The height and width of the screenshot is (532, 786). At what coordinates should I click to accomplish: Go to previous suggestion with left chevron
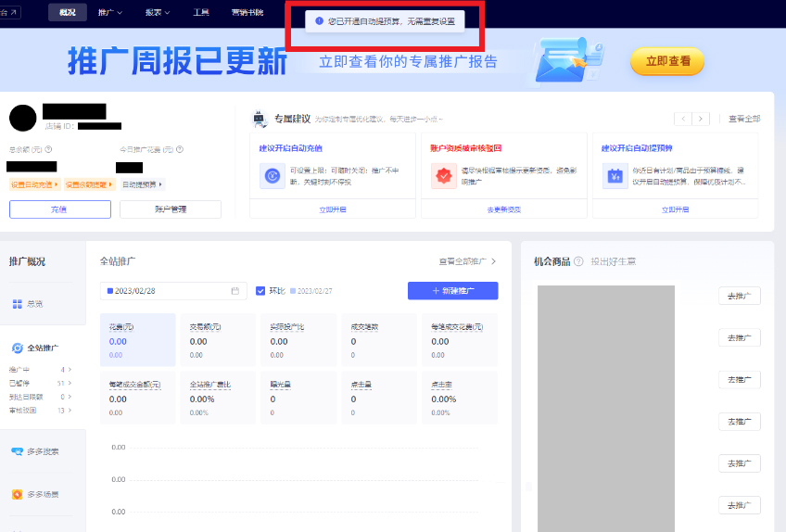(683, 119)
